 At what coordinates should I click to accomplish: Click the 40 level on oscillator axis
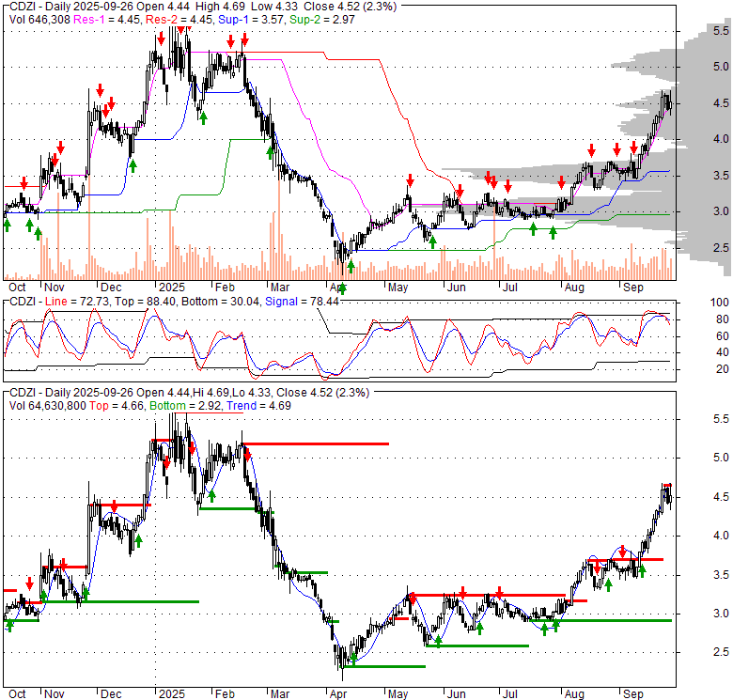[723, 352]
